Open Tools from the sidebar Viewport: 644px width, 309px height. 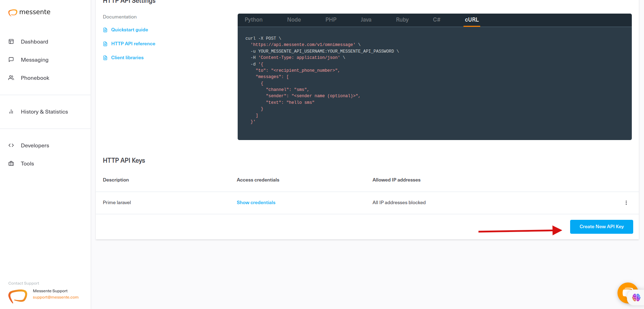click(27, 163)
